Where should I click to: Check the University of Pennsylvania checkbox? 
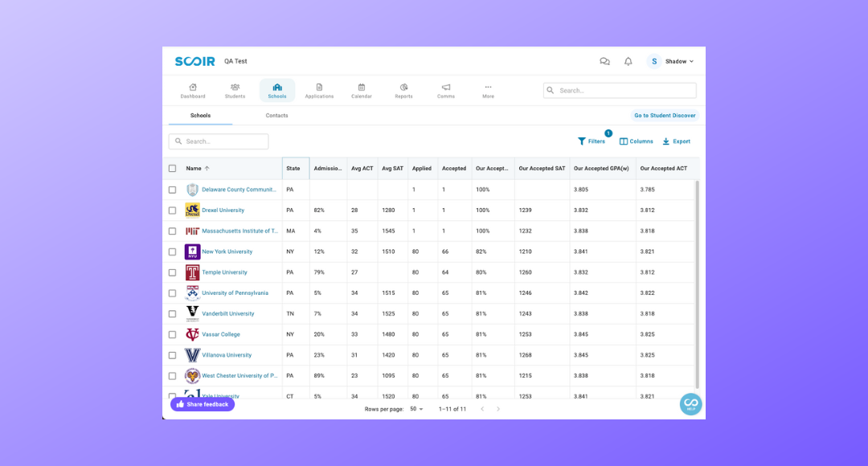coord(172,293)
